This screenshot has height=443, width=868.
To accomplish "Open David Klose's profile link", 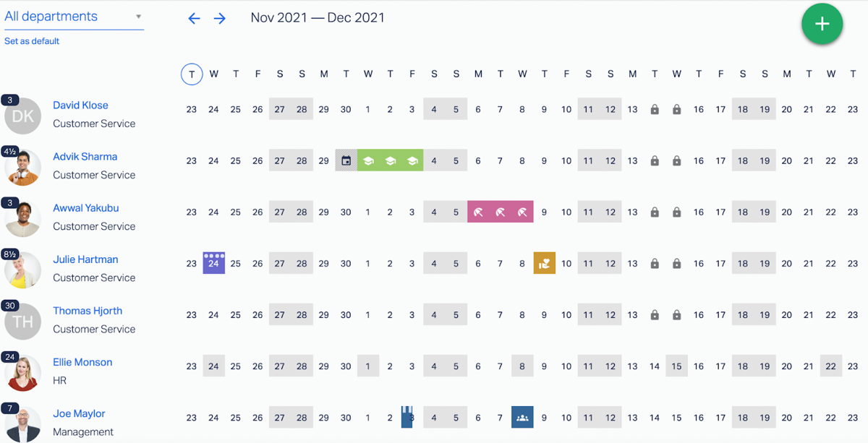I will tap(80, 106).
